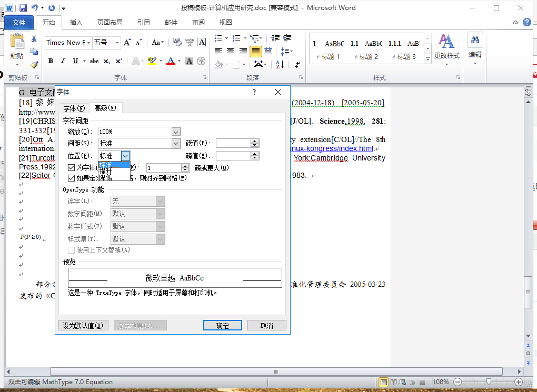This screenshot has width=537, height=392.
Task: Select the justify text alignment icon
Action: 256,52
